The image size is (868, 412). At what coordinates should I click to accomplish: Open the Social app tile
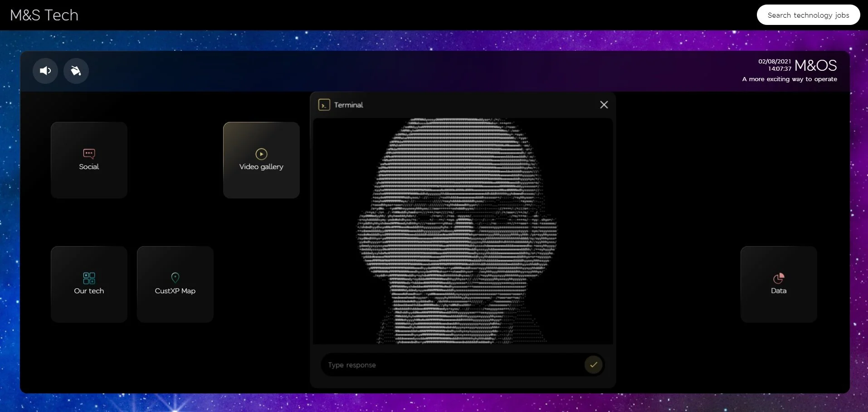[89, 160]
